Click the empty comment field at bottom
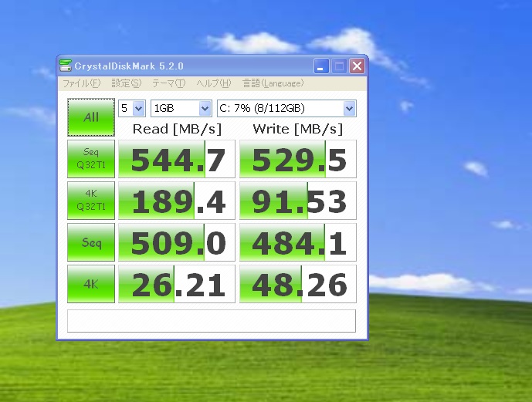This screenshot has height=402, width=532. [x=212, y=321]
